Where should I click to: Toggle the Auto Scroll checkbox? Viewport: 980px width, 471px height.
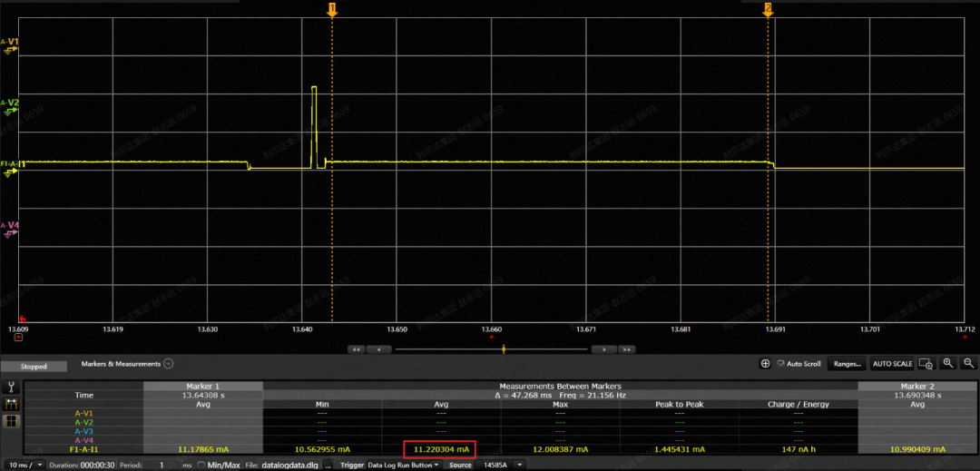click(x=780, y=364)
